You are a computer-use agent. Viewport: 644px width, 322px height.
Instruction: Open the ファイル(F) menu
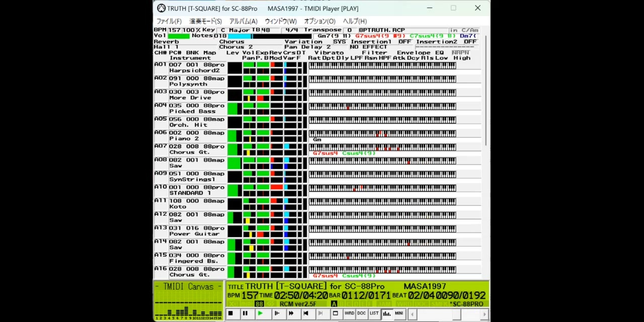(169, 21)
